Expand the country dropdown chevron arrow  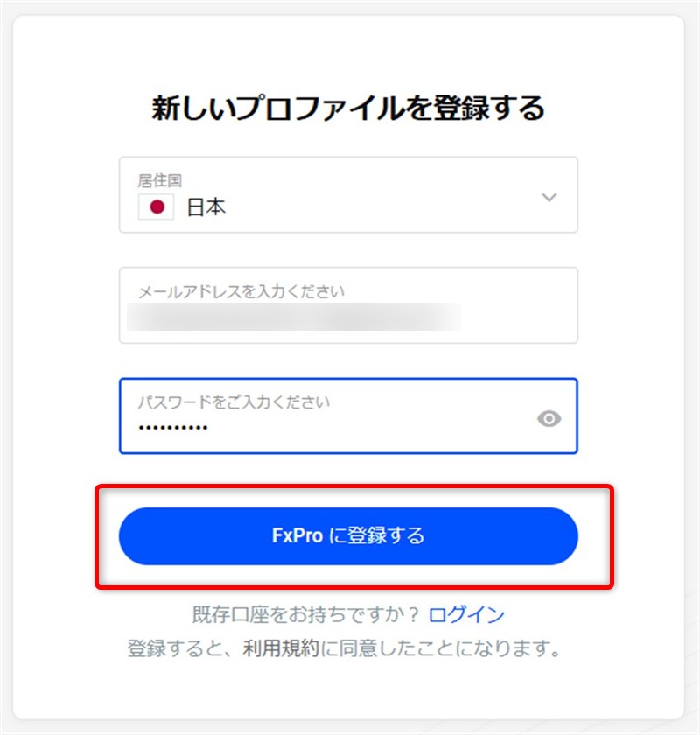point(549,197)
